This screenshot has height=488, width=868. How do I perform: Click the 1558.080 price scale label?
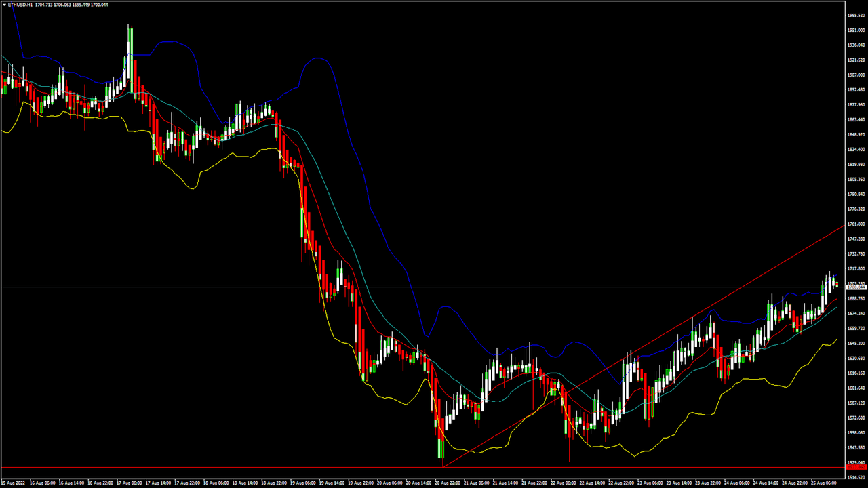856,432
